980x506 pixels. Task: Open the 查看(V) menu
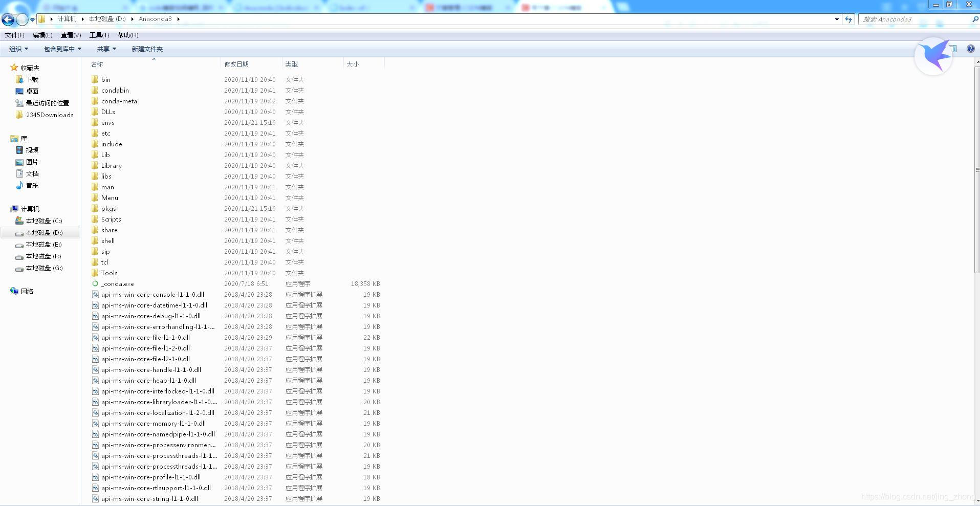coord(71,35)
